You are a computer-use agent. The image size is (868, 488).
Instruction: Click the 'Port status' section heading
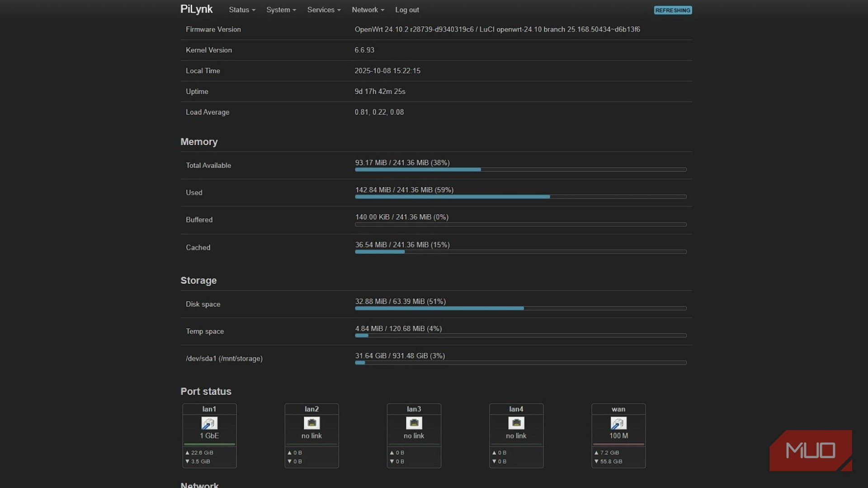[206, 392]
